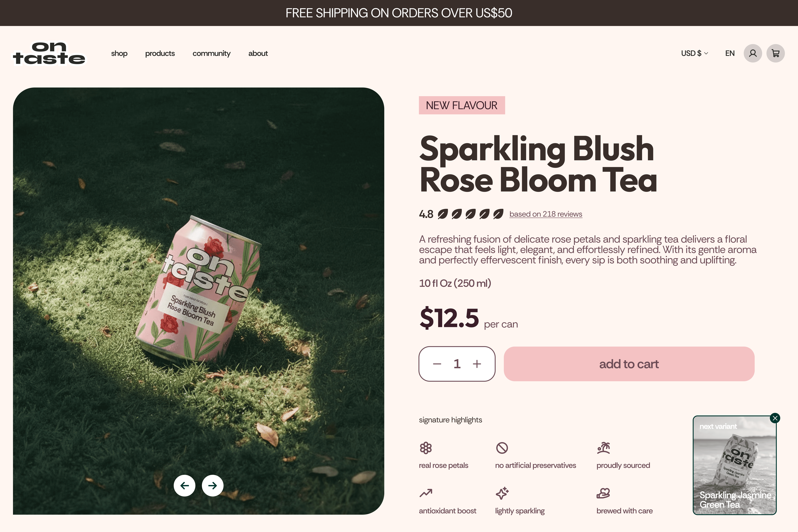
Task: Open the products menu item
Action: (x=160, y=53)
